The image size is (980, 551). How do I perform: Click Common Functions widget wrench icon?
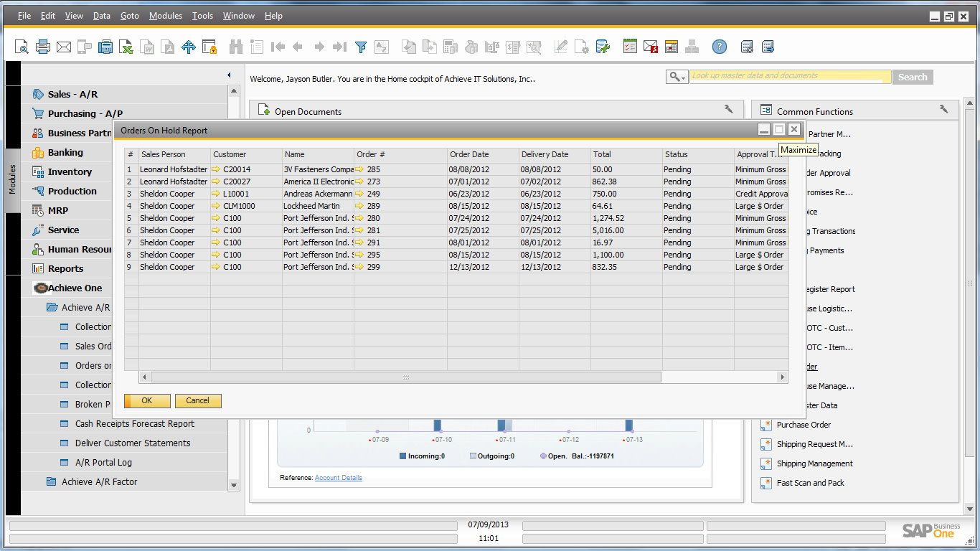944,110
